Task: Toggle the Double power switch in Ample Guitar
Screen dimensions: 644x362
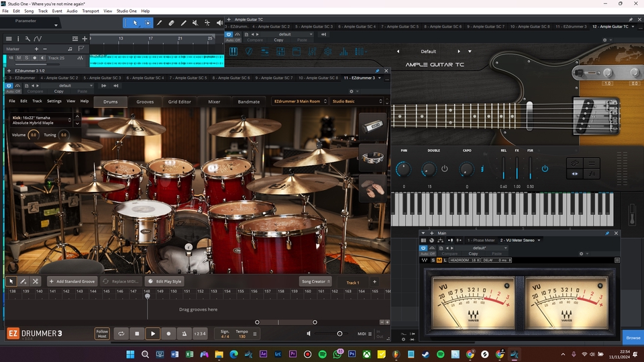Action: tap(444, 169)
